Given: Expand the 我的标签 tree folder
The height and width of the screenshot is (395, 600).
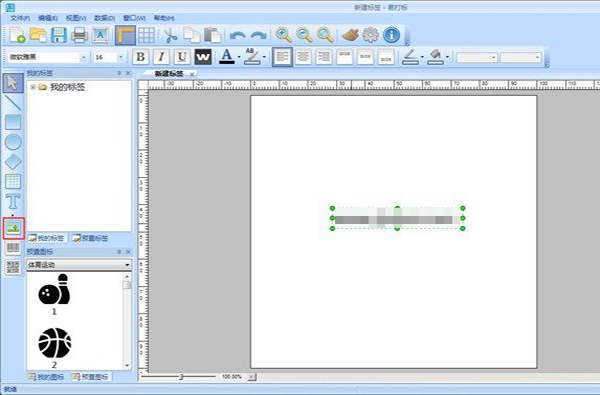Looking at the screenshot, I should click(x=33, y=87).
